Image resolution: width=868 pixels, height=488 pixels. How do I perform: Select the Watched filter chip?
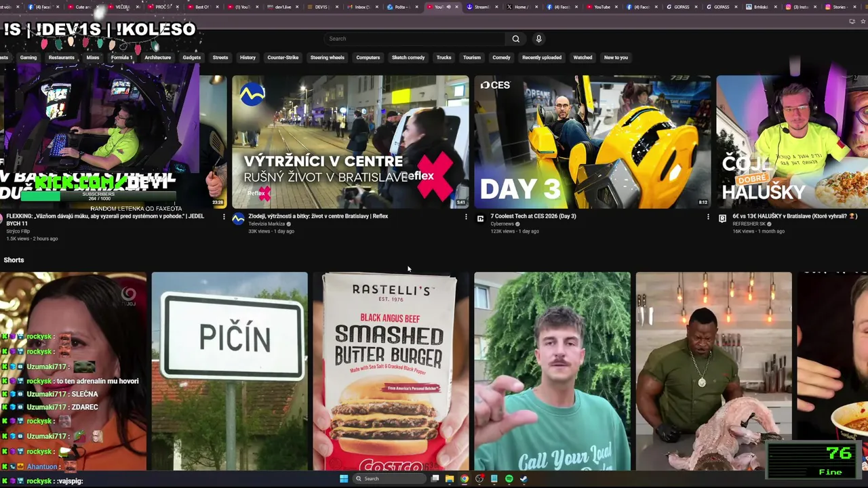(583, 58)
